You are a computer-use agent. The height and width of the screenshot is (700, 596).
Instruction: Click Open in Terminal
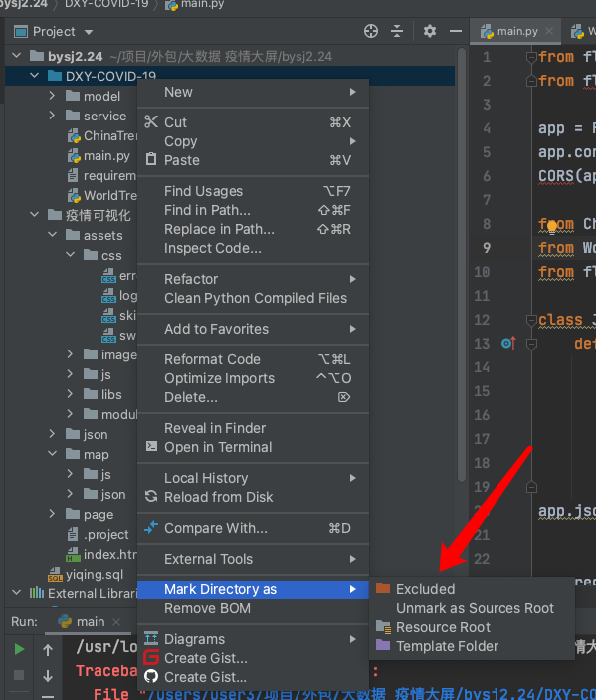click(253, 447)
